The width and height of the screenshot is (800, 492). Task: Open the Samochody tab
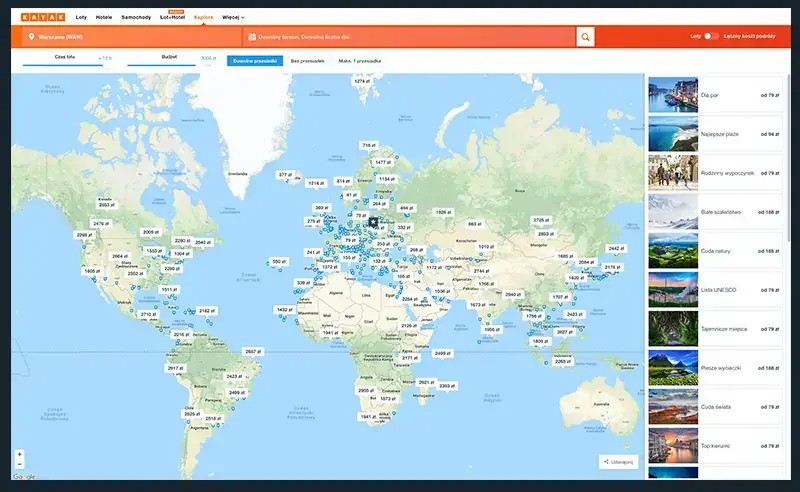[137, 17]
